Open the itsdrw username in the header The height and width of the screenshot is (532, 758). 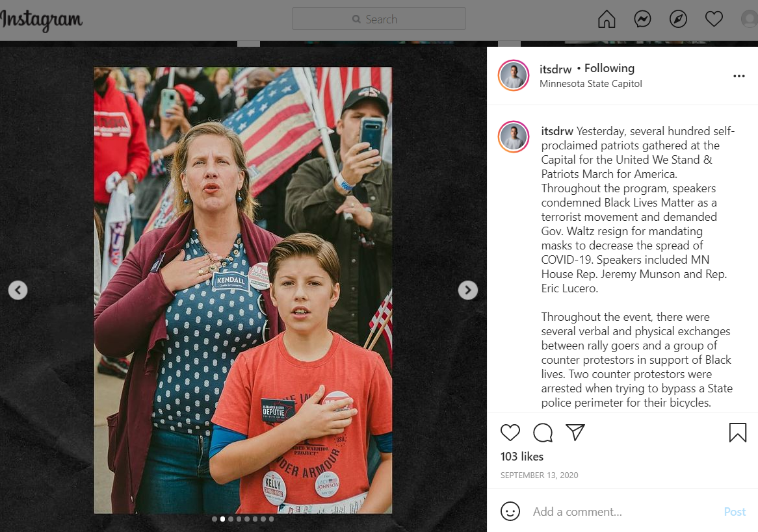pos(555,69)
